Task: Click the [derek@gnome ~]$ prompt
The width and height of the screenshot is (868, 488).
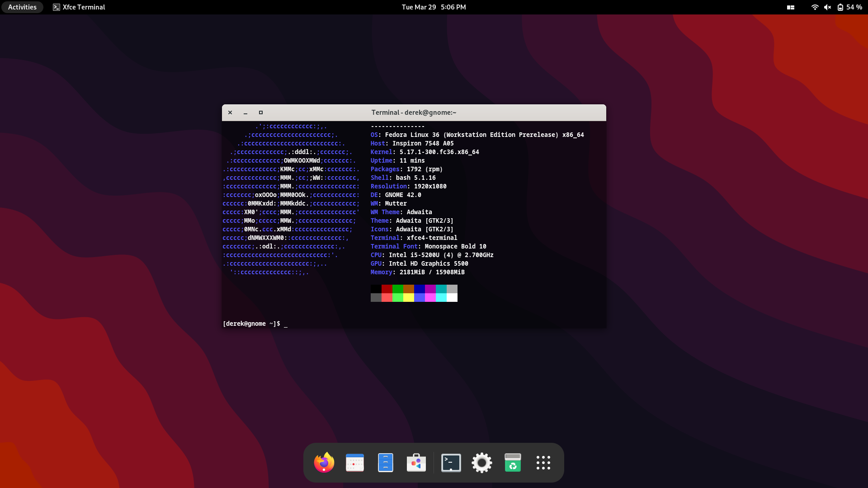Action: click(x=251, y=324)
